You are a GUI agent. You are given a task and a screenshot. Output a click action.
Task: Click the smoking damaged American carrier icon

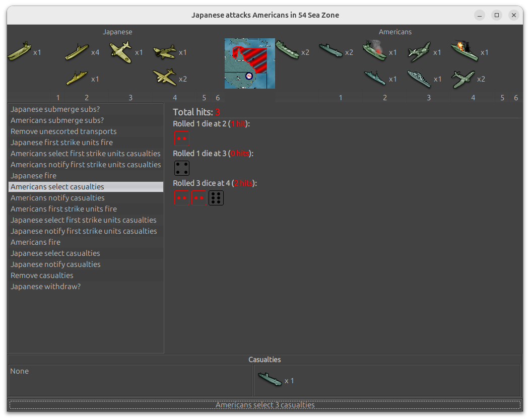(374, 51)
